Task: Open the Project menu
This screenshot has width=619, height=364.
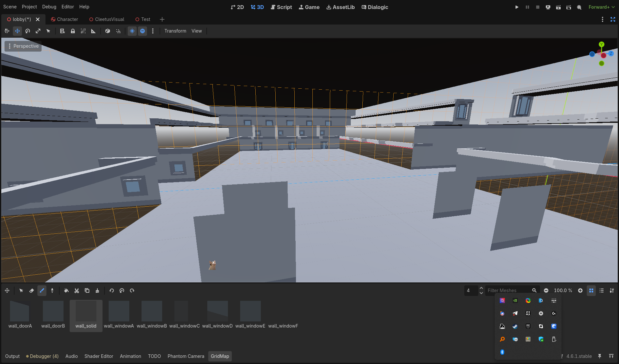Action: pyautogui.click(x=29, y=7)
